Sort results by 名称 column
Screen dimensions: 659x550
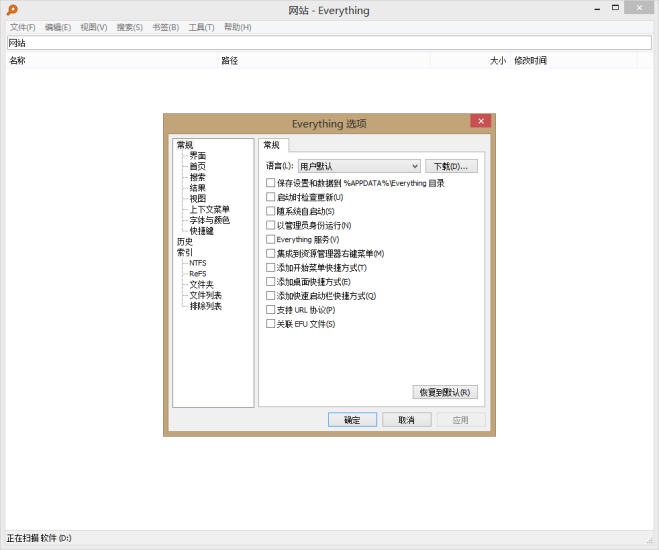pos(111,61)
